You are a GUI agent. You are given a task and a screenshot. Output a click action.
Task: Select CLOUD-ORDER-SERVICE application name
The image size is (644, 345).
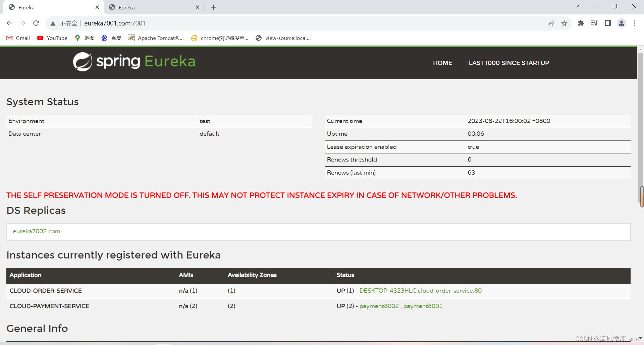click(x=46, y=291)
